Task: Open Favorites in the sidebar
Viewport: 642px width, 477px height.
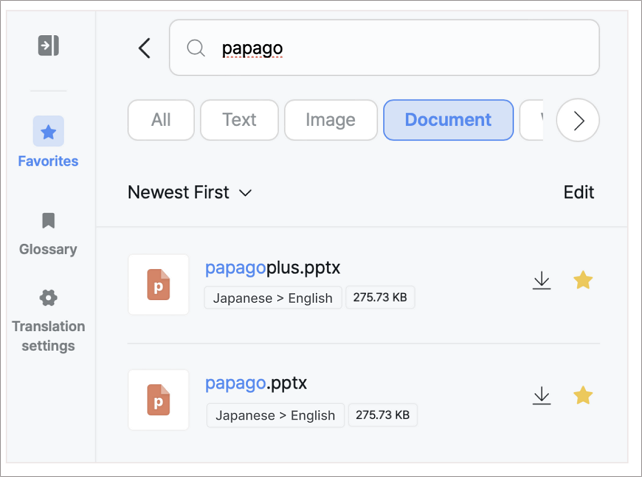Action: (x=48, y=142)
